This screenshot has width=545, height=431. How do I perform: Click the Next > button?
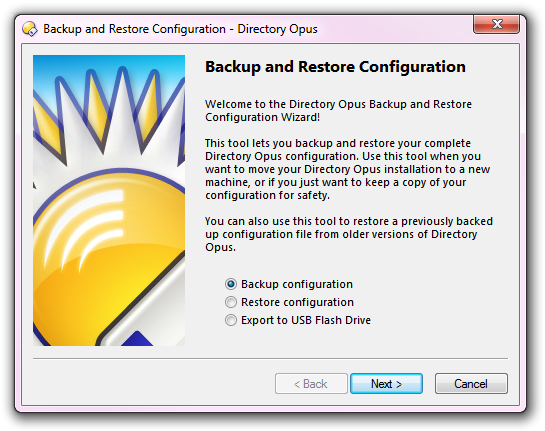[x=386, y=384]
